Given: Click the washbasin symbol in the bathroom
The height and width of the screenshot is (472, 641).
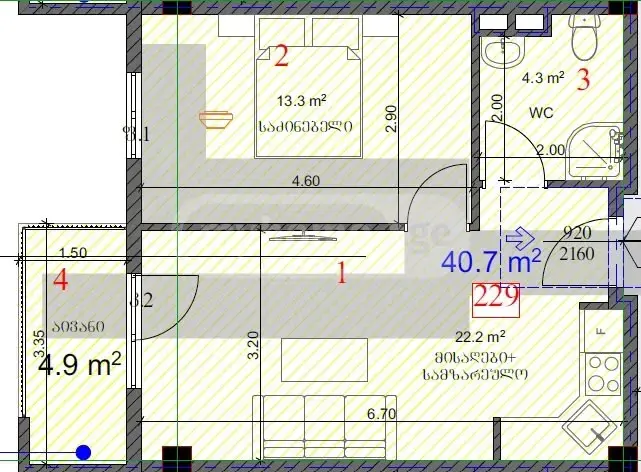Looking at the screenshot, I should pos(503,51).
